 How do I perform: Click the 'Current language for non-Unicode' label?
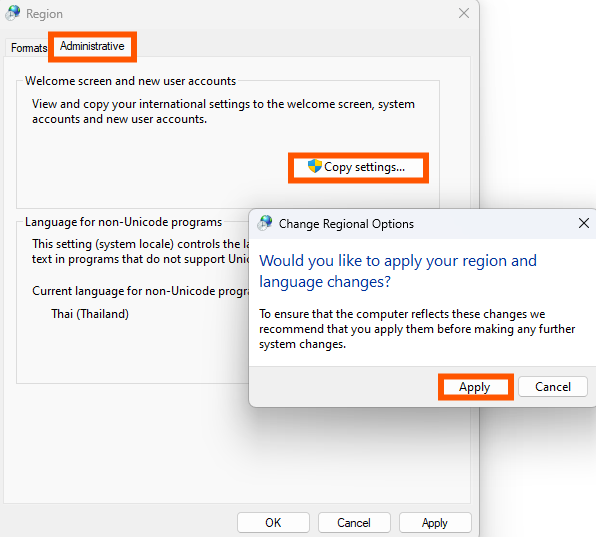pos(140,291)
